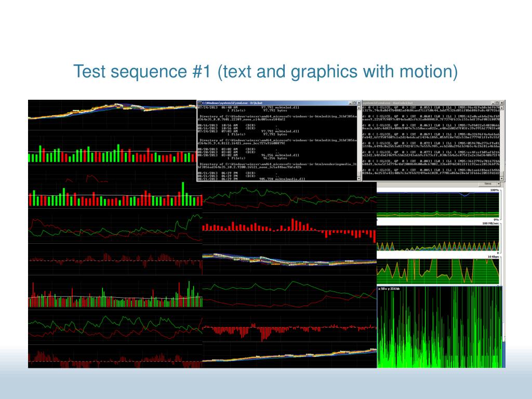
Task: Minimize the second cmd.exe I-SLICE window
Action: tap(494, 103)
